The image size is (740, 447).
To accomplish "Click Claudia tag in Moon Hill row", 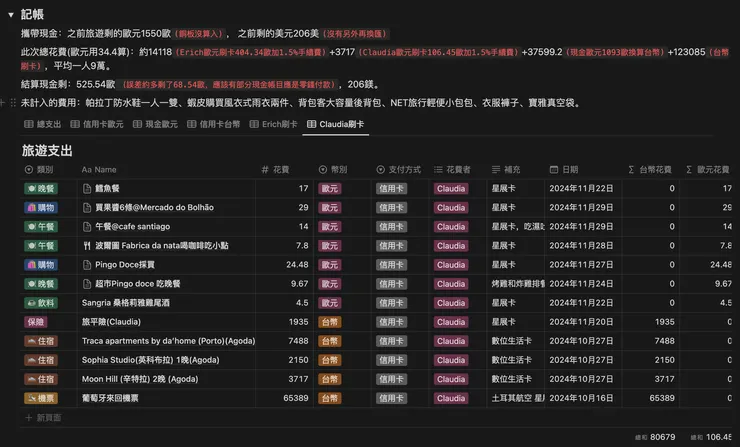I will coord(451,379).
